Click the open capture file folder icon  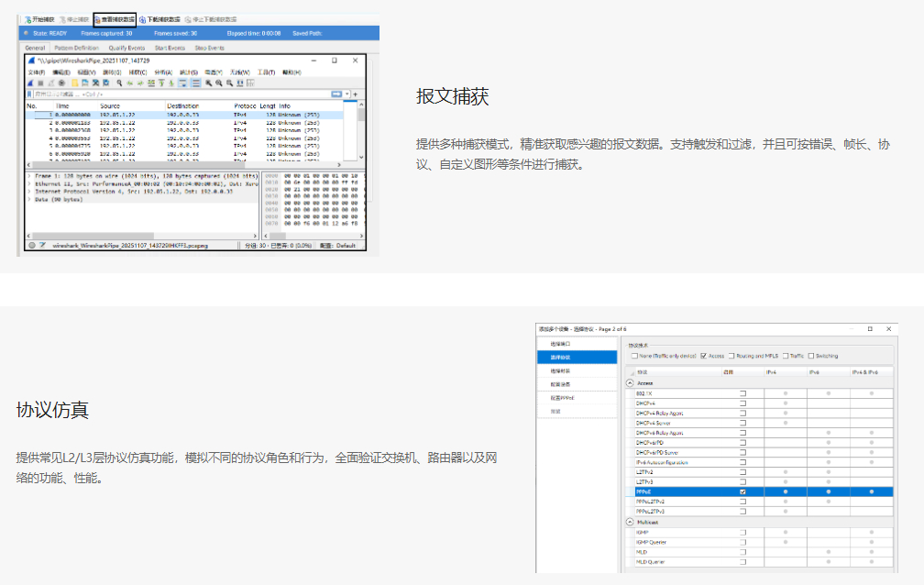(74, 83)
